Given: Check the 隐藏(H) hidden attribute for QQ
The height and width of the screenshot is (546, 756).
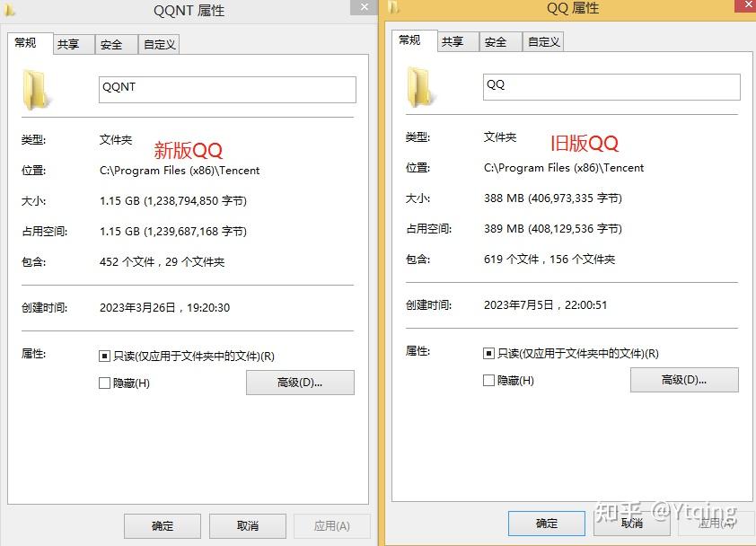Looking at the screenshot, I should 488,379.
